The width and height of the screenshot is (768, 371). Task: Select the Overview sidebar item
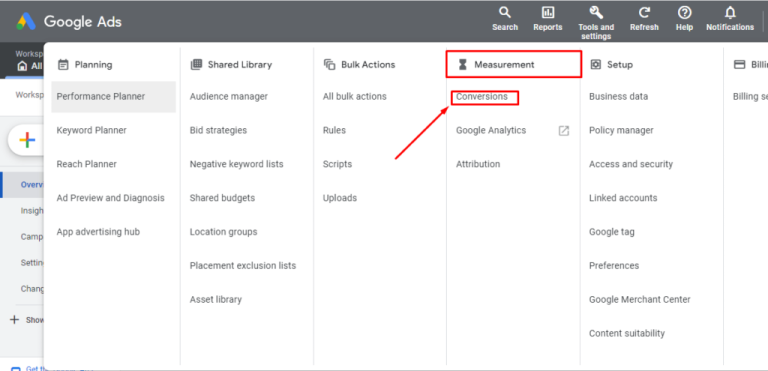[23, 185]
